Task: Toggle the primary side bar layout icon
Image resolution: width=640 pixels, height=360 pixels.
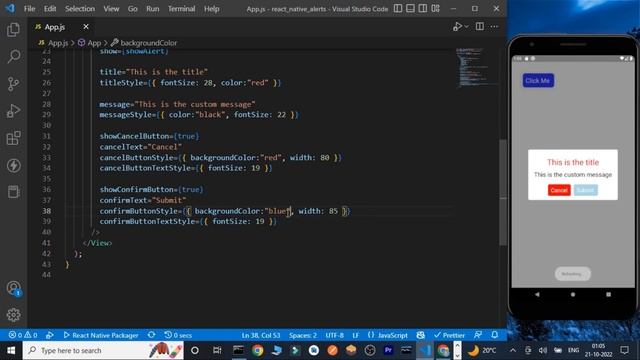Action: 398,8
